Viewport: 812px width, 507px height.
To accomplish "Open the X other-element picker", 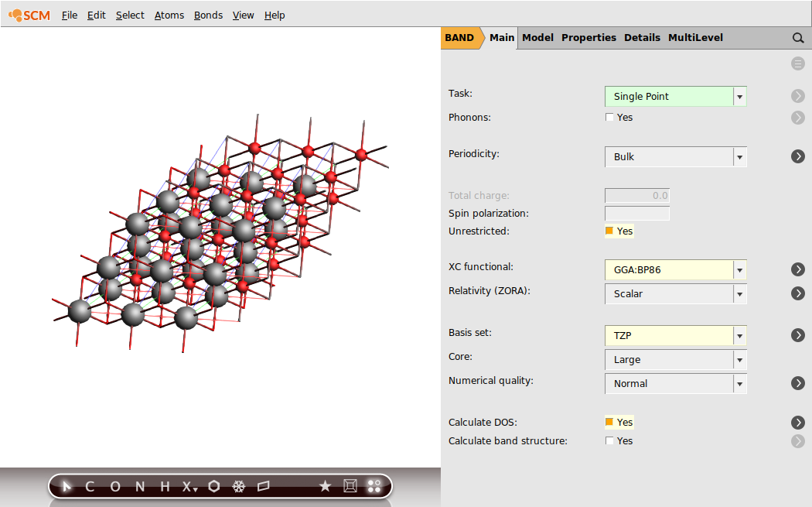I will [189, 486].
